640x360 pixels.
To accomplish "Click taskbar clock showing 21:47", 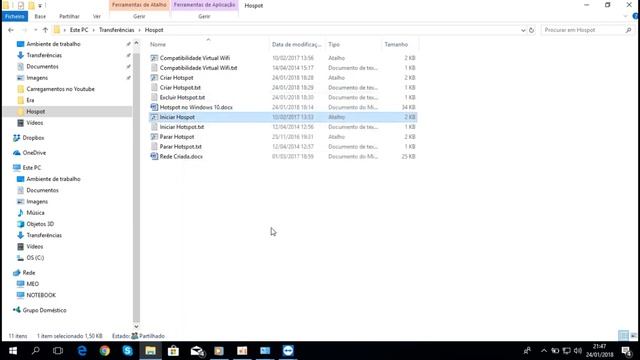I will click(600, 351).
